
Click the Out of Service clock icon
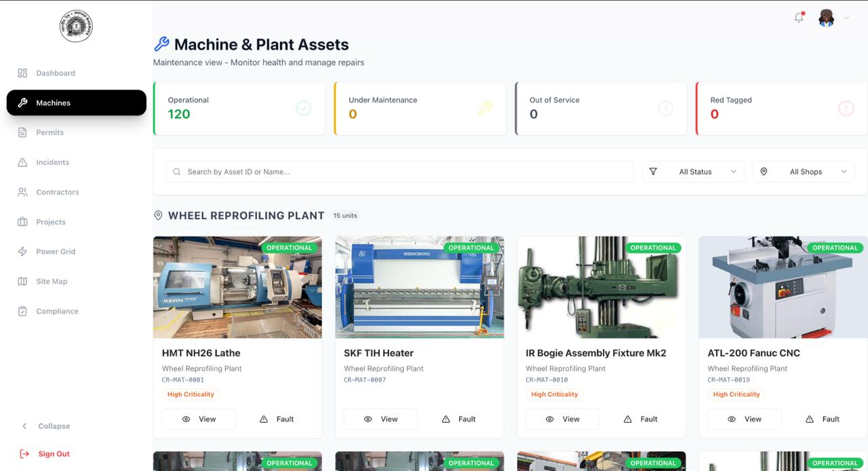[x=666, y=108]
